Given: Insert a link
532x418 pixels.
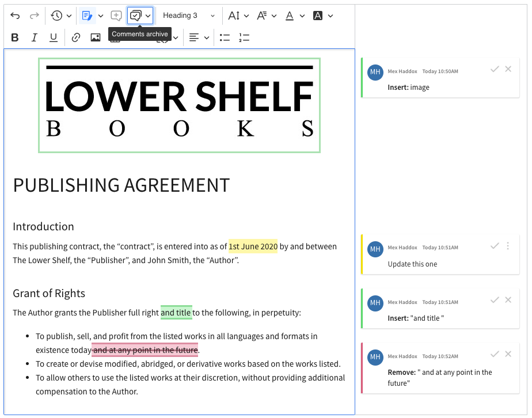Looking at the screenshot, I should pyautogui.click(x=75, y=37).
